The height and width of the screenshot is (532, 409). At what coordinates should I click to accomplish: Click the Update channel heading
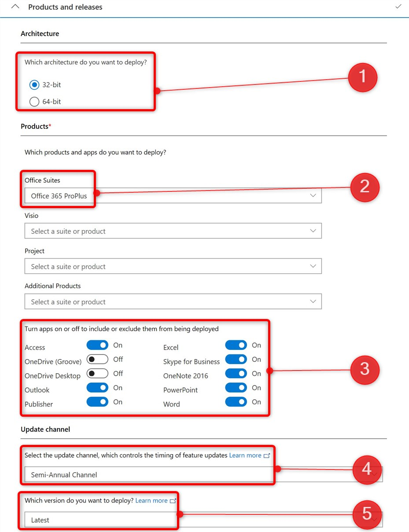[45, 429]
